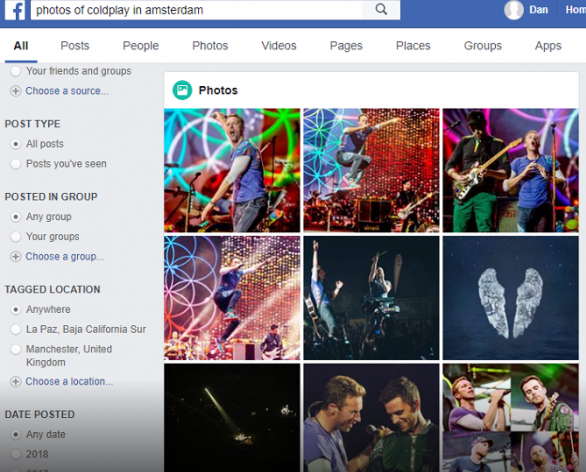The width and height of the screenshot is (586, 472).
Task: Open the angel wings album art photo
Action: tap(511, 298)
